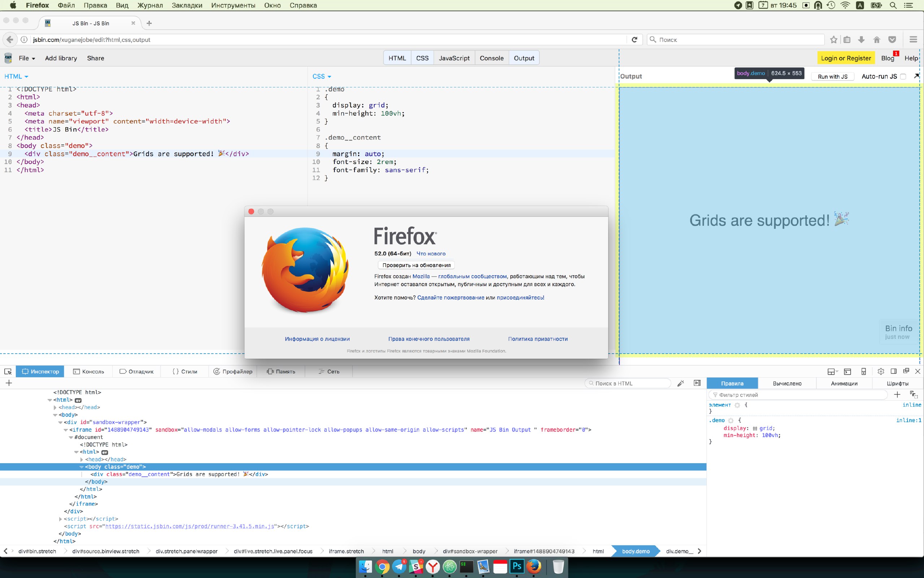The height and width of the screenshot is (578, 924).
Task: Show site information icon in URL bar
Action: point(24,39)
